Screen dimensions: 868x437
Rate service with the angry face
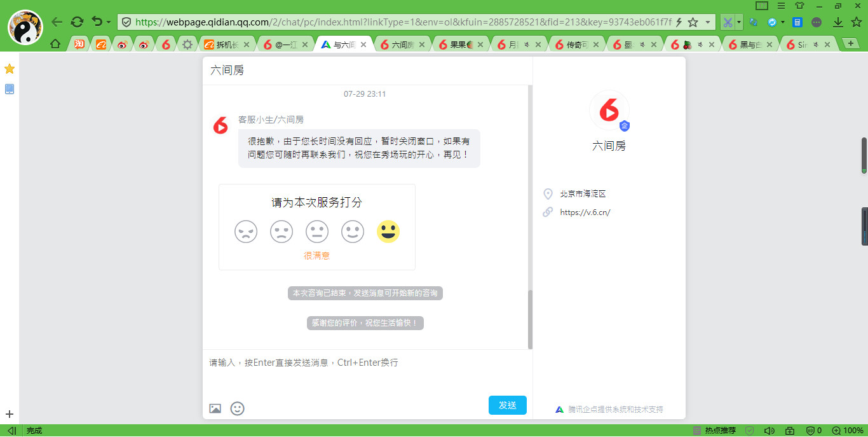point(246,232)
